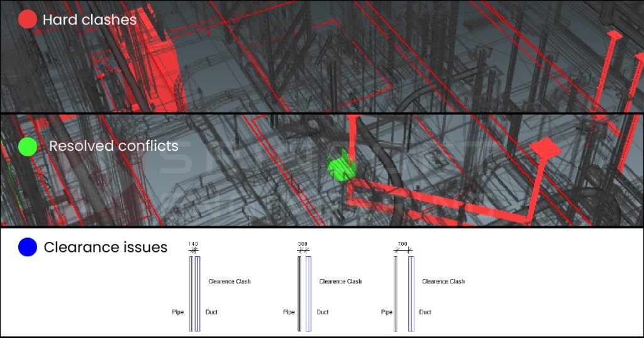Screen dimensions: 644x338
Task: Click "Clearence Clash" label in the 300 diagram
Action: coord(340,281)
